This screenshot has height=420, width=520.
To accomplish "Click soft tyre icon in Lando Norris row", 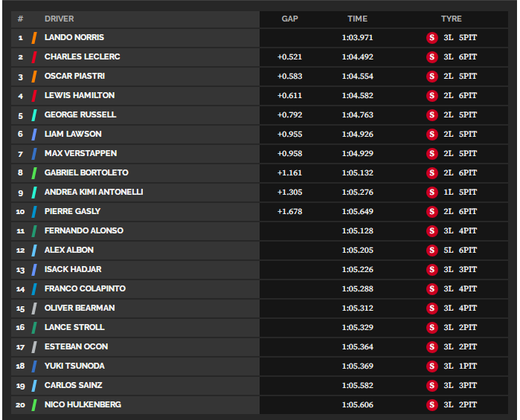I will [x=431, y=37].
